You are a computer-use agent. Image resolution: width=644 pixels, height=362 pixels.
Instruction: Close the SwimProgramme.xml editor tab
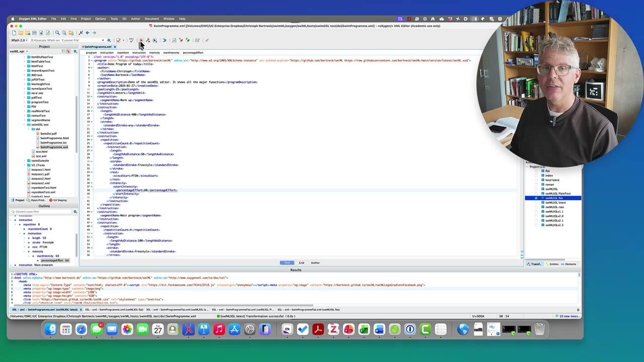115,47
